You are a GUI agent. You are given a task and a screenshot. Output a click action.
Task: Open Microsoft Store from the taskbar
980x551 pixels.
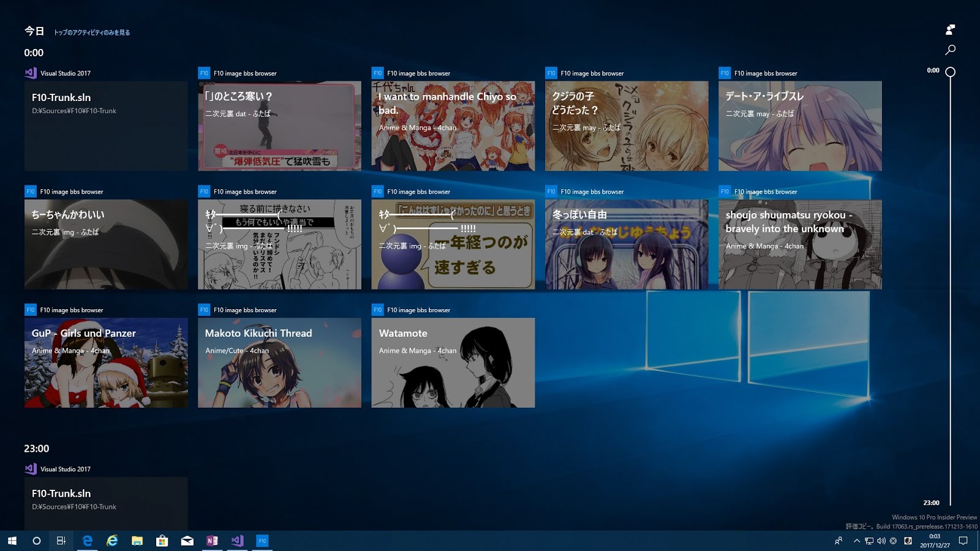pyautogui.click(x=162, y=541)
